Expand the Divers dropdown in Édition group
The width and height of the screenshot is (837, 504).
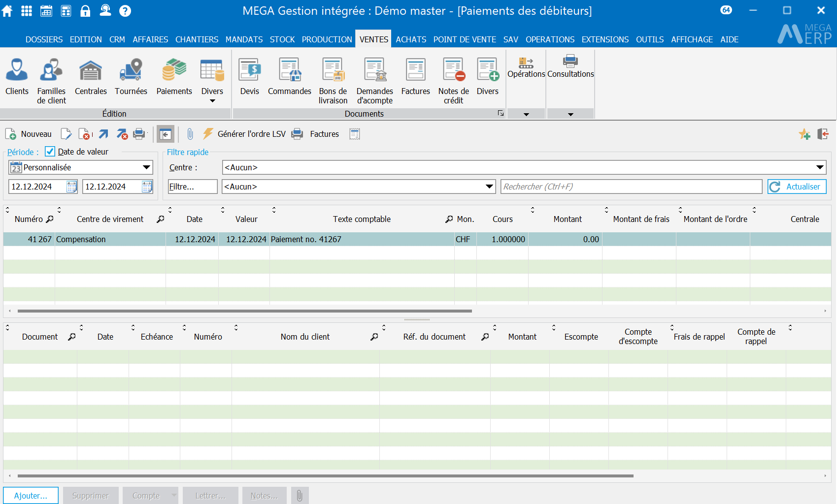tap(212, 101)
